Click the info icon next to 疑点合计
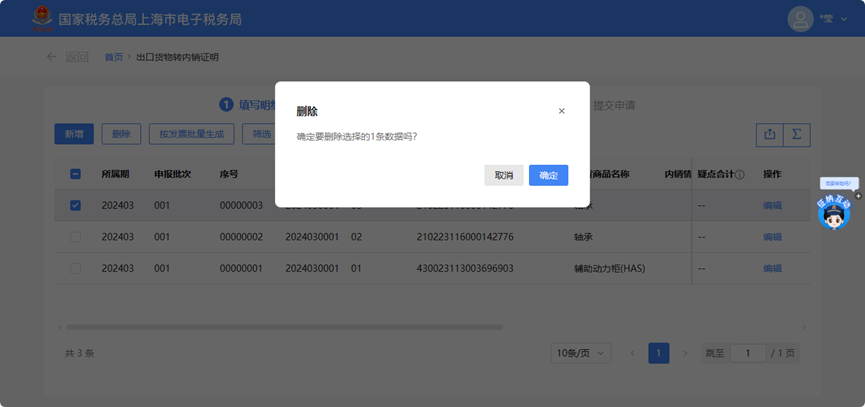This screenshot has height=407, width=865. point(740,174)
